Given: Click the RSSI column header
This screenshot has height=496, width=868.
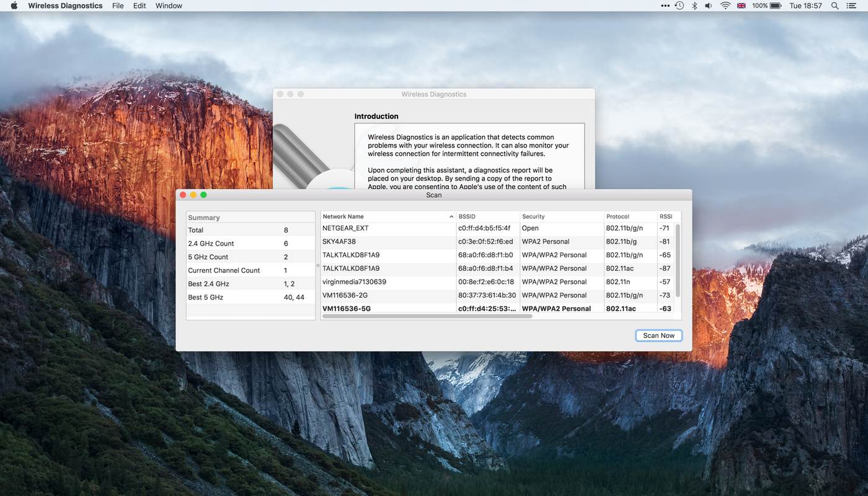Looking at the screenshot, I should (666, 216).
